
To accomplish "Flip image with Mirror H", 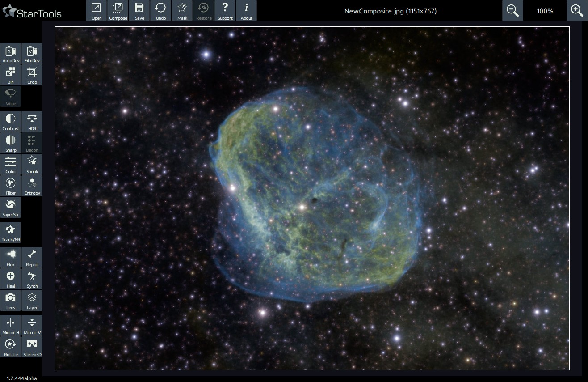I will (x=11, y=325).
